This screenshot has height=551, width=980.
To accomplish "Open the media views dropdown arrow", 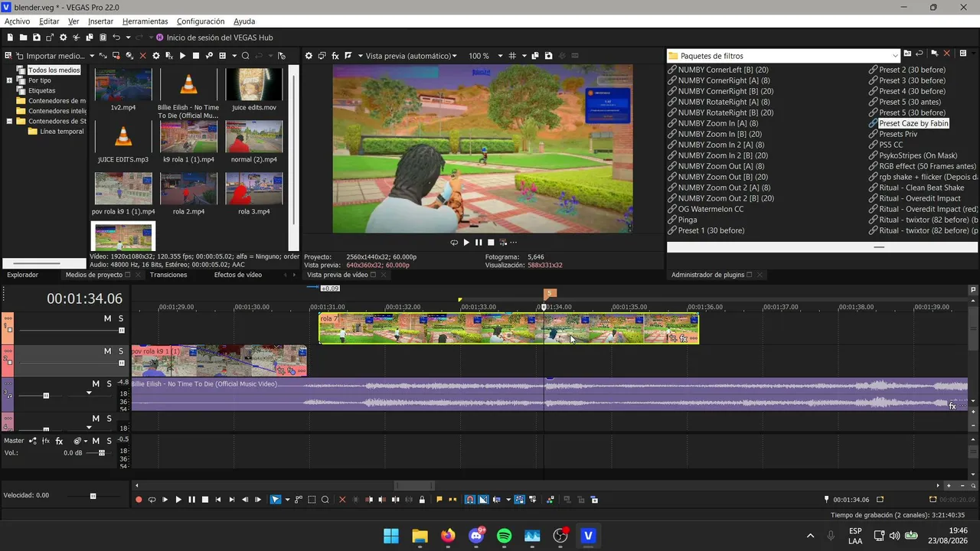I will [234, 56].
